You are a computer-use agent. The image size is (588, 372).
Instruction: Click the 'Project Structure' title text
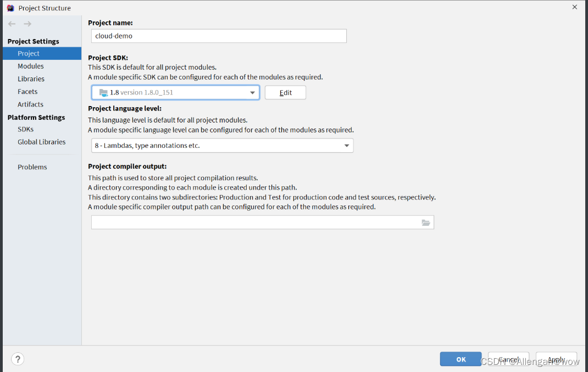click(x=45, y=8)
